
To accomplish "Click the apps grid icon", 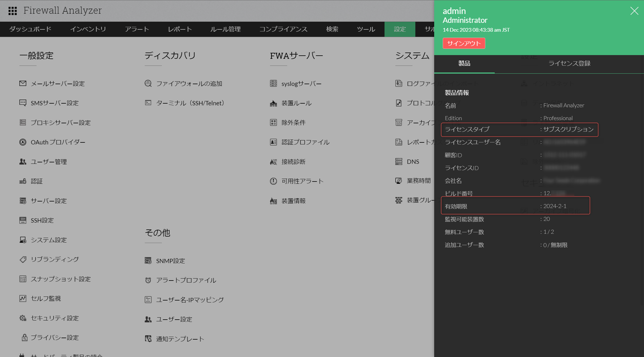I will (13, 11).
